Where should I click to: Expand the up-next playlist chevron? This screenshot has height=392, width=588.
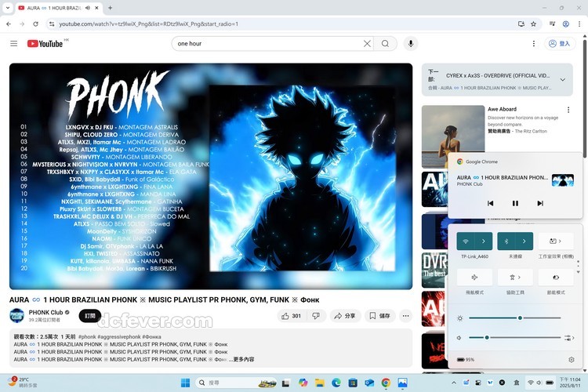click(562, 79)
